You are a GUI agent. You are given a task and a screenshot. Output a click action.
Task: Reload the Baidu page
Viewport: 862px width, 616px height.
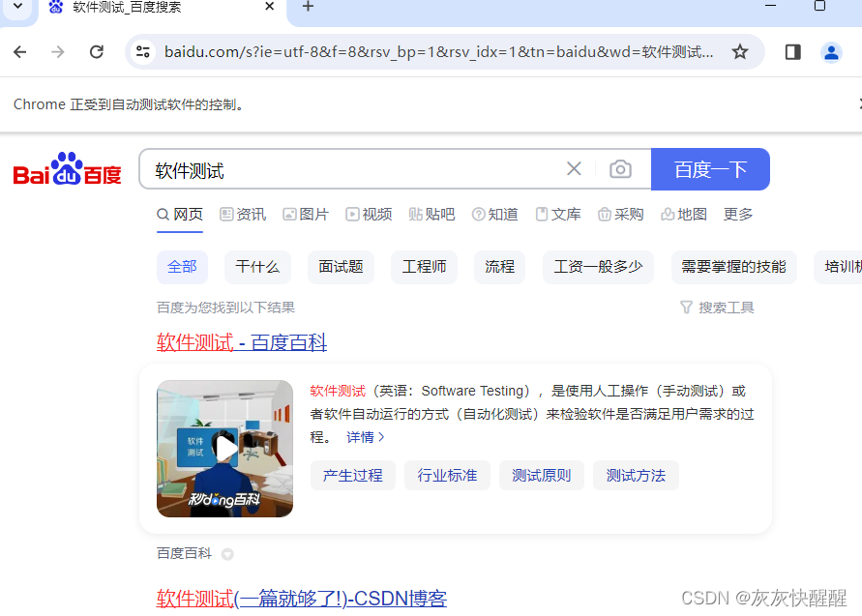coord(97,52)
